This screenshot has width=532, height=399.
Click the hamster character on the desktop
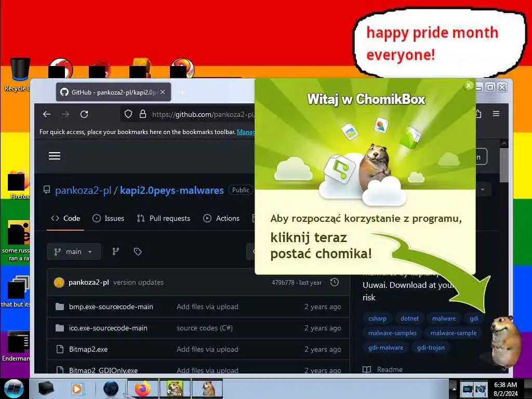pos(505,342)
